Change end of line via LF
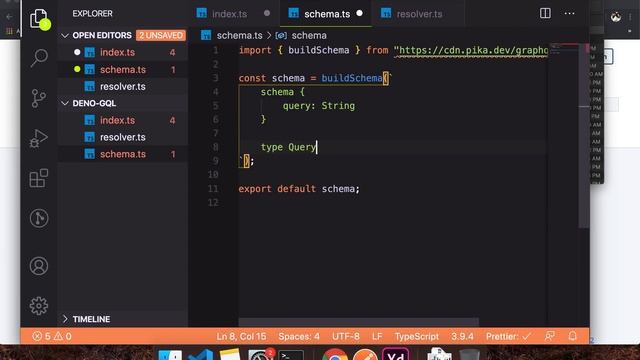This screenshot has width=640, height=360. click(377, 336)
